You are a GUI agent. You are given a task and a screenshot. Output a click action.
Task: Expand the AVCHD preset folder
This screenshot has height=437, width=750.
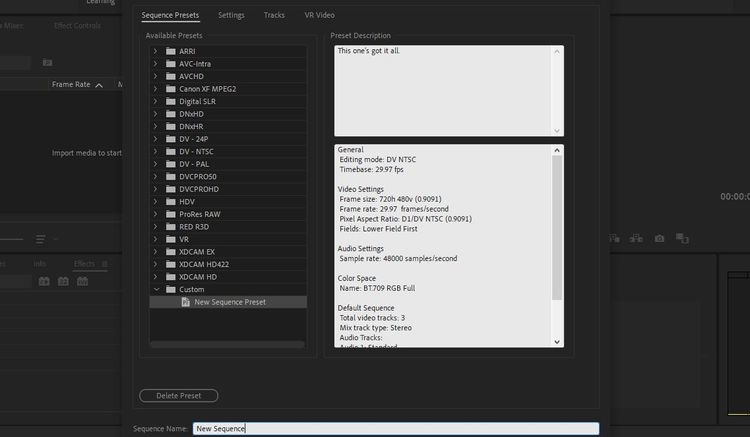155,76
